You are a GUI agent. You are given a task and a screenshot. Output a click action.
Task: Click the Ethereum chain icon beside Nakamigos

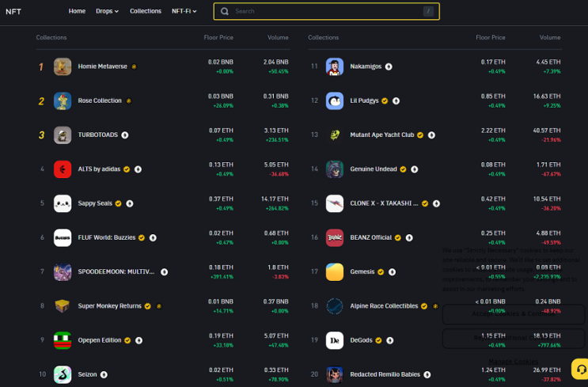point(389,66)
